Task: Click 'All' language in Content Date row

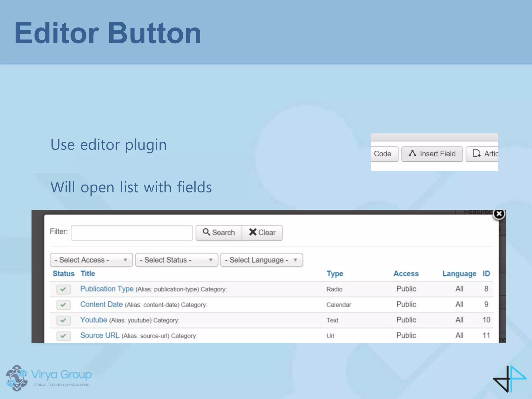Action: coord(459,304)
